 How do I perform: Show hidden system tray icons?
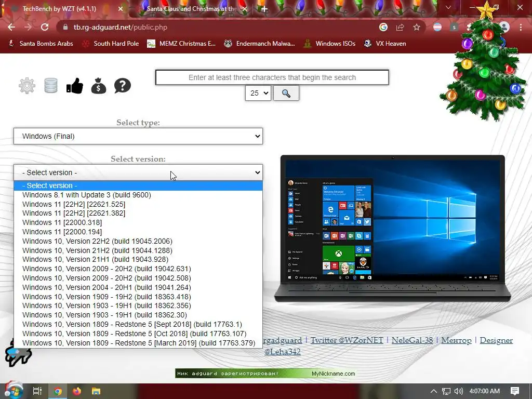pyautogui.click(x=434, y=391)
